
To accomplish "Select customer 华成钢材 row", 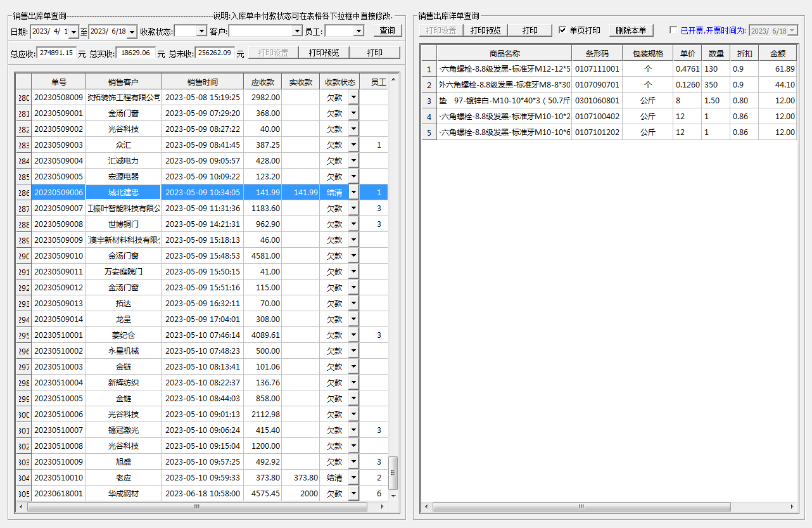I will pos(124,493).
